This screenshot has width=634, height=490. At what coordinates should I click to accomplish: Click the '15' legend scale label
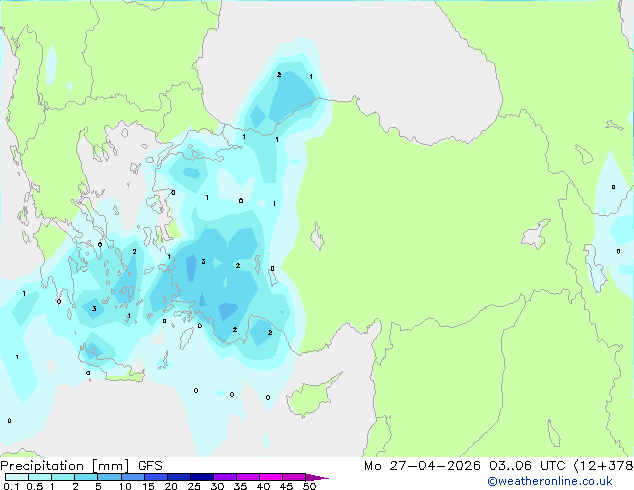coord(148,486)
